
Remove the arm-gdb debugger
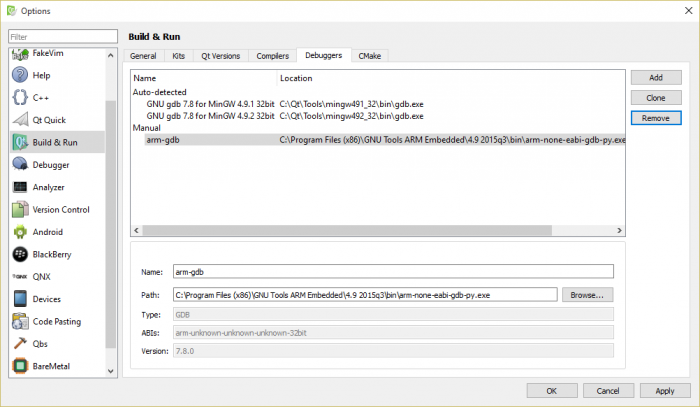click(656, 118)
